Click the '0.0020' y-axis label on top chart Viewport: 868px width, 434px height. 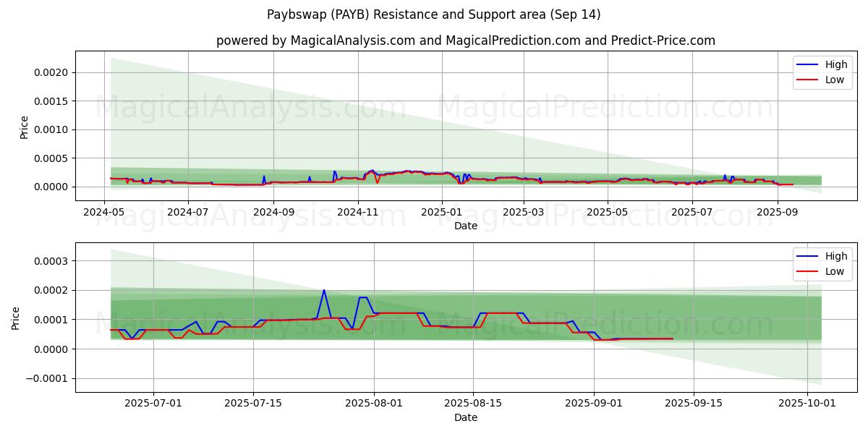pos(52,72)
